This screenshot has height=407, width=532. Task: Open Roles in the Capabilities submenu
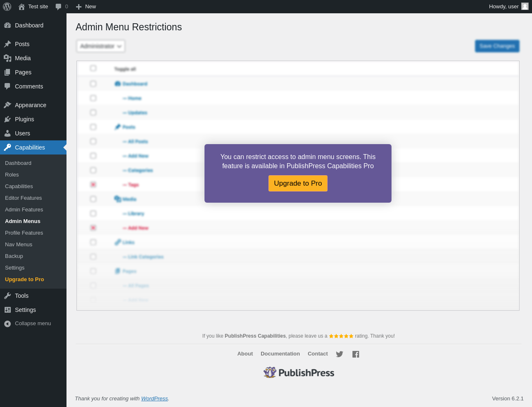[12, 175]
